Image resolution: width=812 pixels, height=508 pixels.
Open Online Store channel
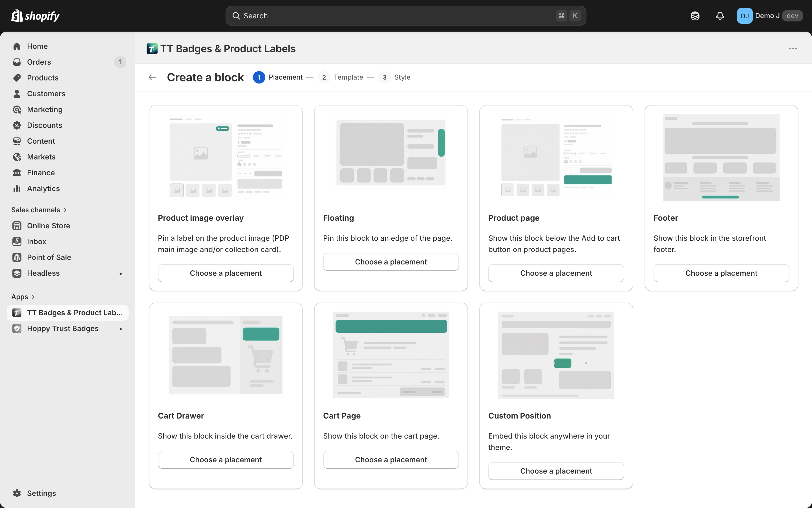click(x=67, y=225)
